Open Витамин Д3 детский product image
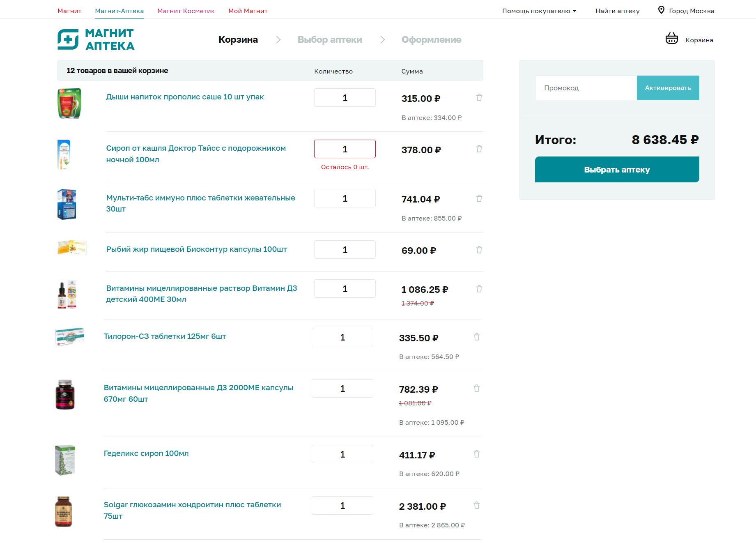 67,295
